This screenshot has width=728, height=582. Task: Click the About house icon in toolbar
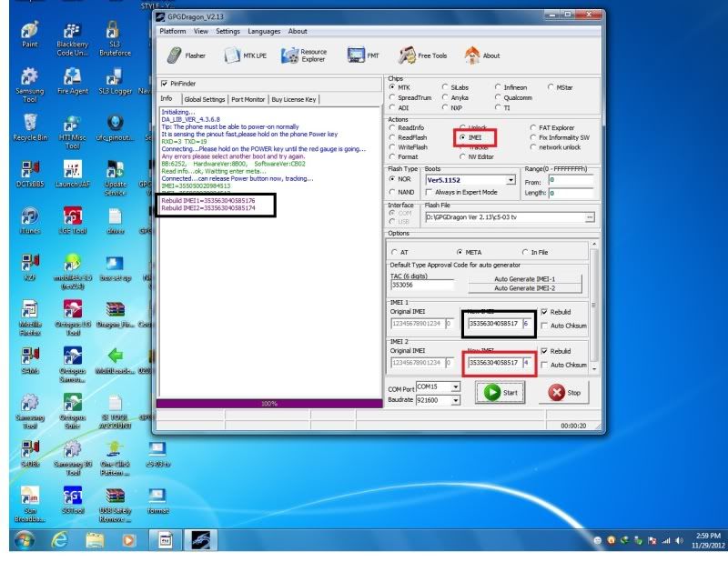[x=482, y=55]
